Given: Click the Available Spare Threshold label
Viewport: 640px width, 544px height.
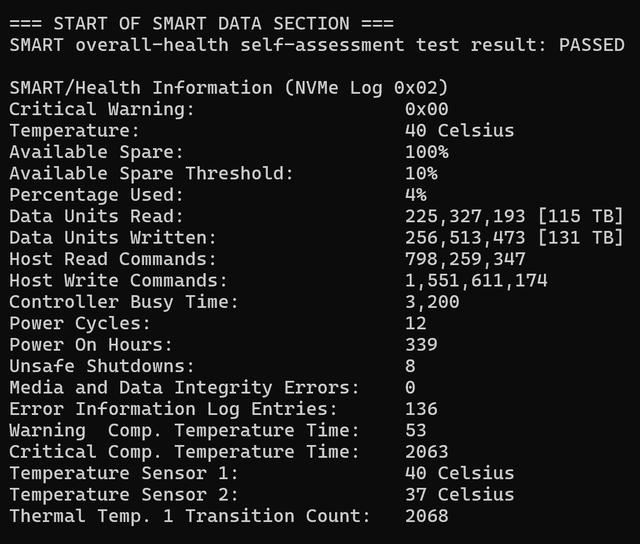Looking at the screenshot, I should (x=151, y=173).
